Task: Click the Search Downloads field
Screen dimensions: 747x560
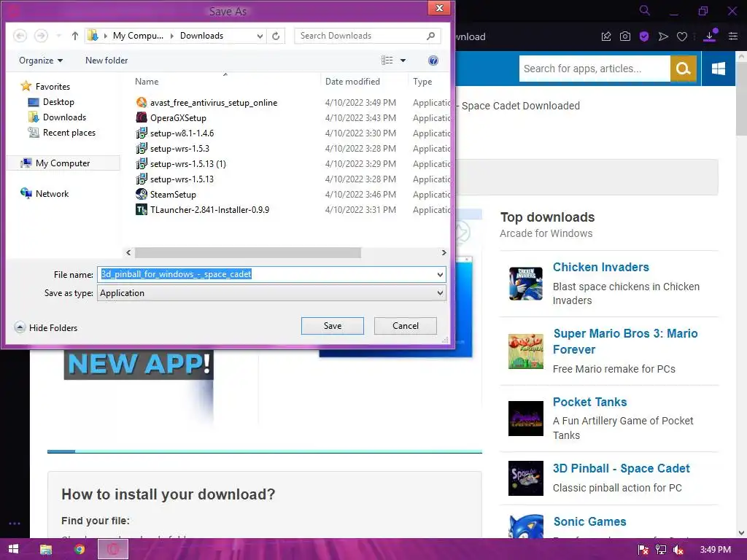Action: 367,36
